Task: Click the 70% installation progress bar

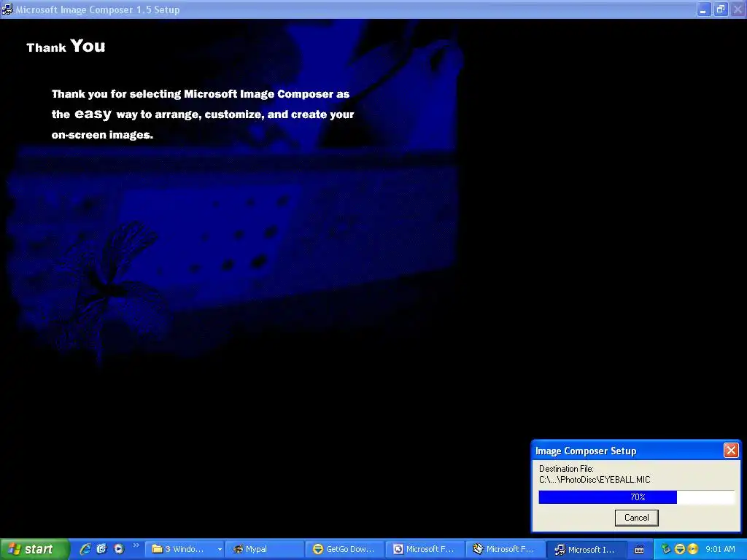Action: [636, 497]
